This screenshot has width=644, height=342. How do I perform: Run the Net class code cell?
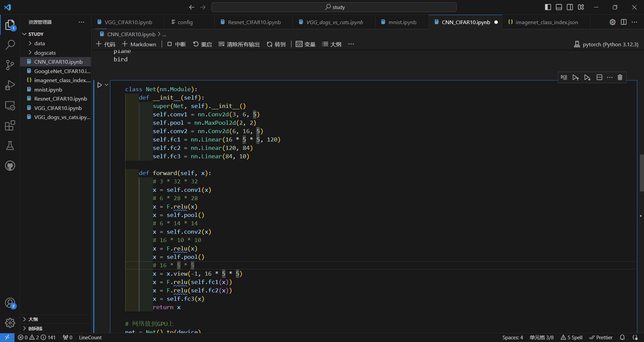point(100,85)
